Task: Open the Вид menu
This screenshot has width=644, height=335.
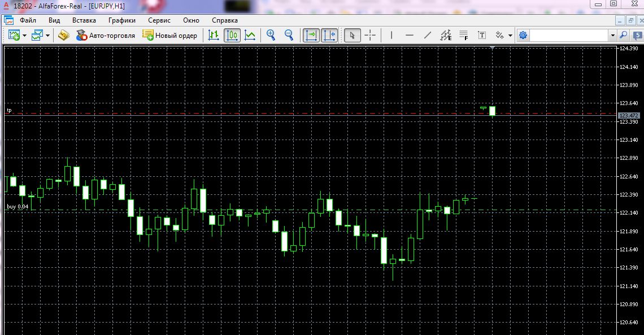Action: point(54,20)
